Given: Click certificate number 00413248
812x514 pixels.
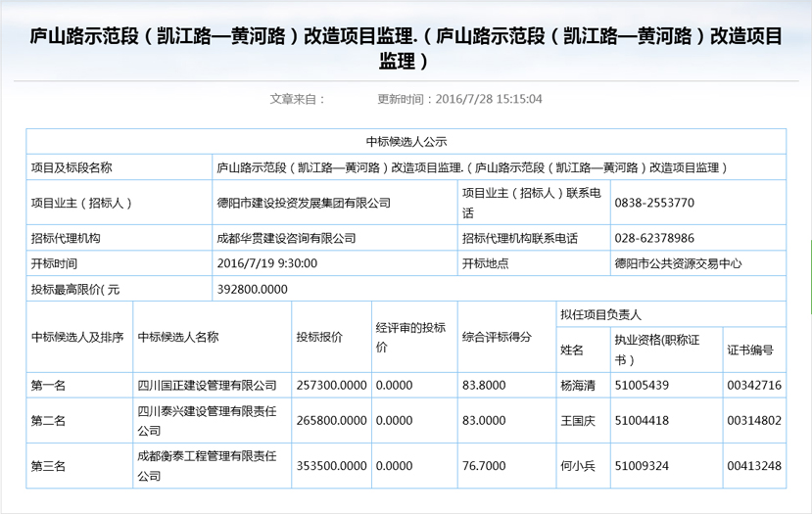Looking at the screenshot, I should coord(753,465).
